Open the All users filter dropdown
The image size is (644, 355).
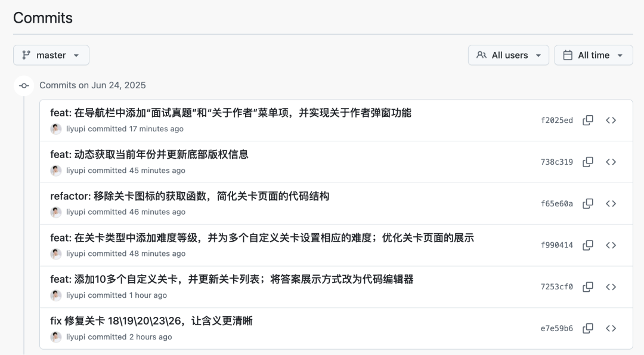tap(508, 54)
